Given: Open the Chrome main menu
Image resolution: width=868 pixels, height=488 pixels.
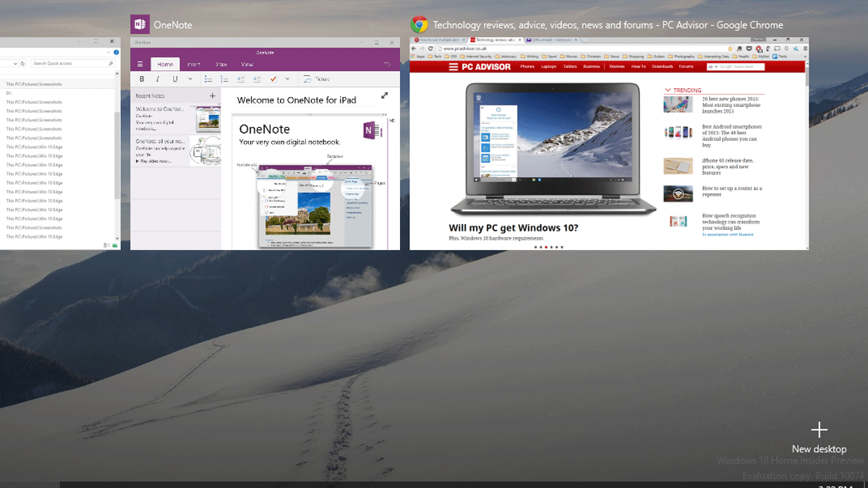Looking at the screenshot, I should pyautogui.click(x=804, y=48).
